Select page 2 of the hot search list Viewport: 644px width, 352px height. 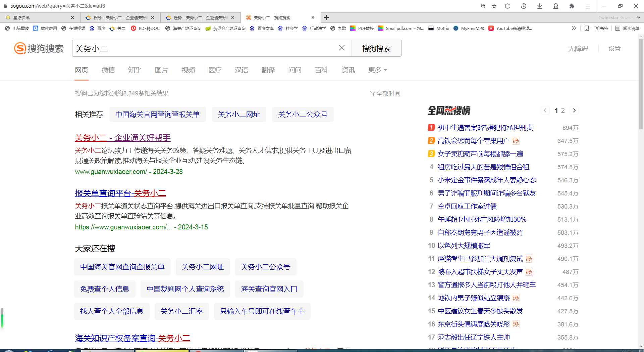(x=563, y=110)
